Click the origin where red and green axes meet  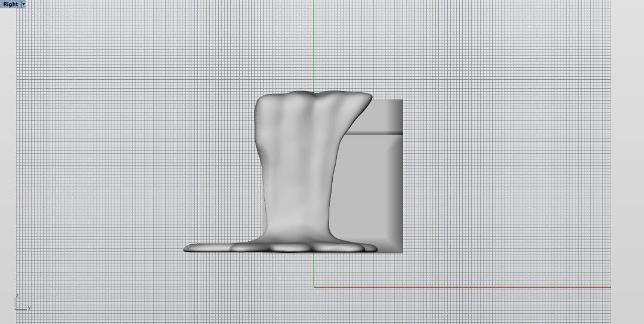(x=314, y=287)
